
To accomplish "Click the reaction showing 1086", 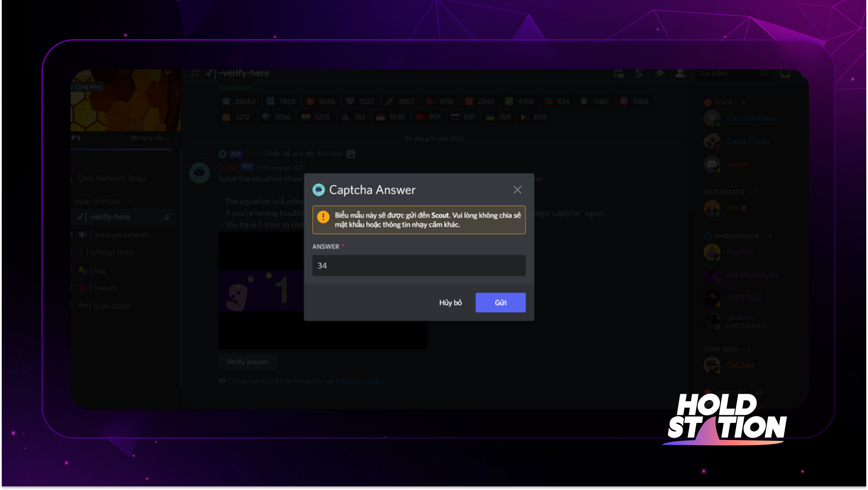I will tap(634, 101).
